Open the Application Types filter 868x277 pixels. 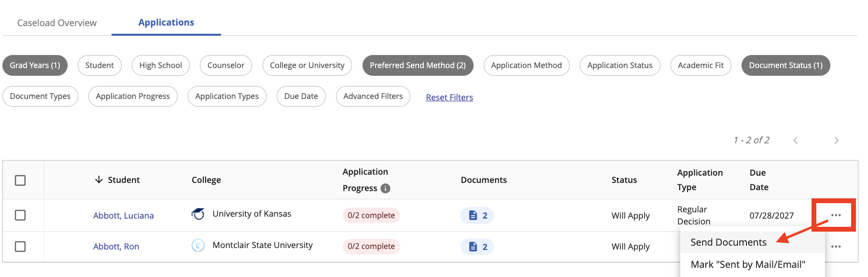[227, 96]
